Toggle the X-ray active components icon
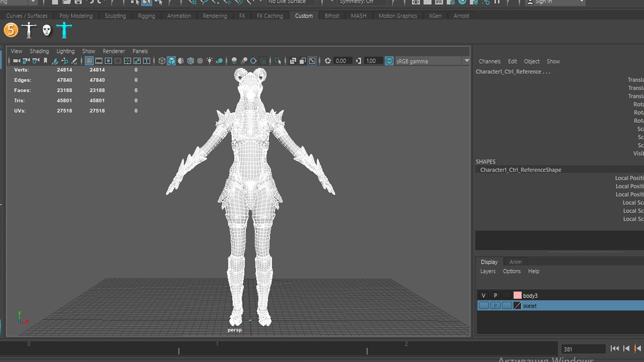Screen dimensions: 644x362 303,61
